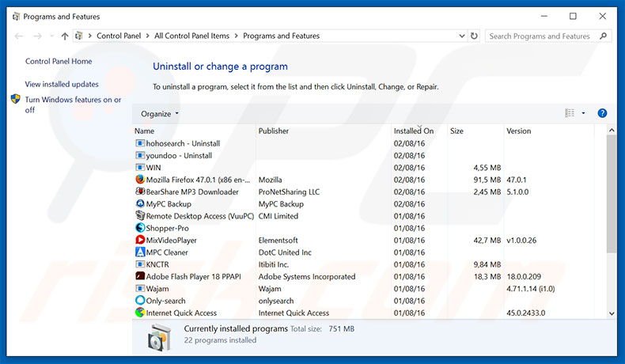The height and width of the screenshot is (364, 625).
Task: Expand chevron after Control Panel breadcrumb
Action: (x=147, y=36)
